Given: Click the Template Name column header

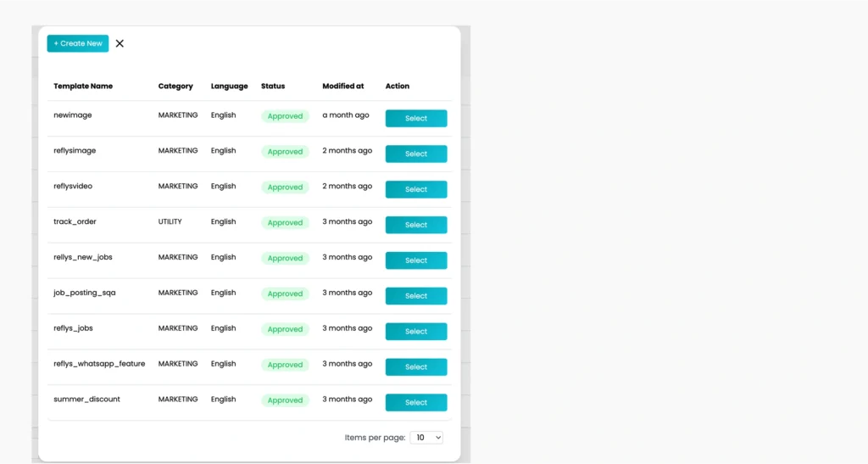Looking at the screenshot, I should tap(83, 86).
